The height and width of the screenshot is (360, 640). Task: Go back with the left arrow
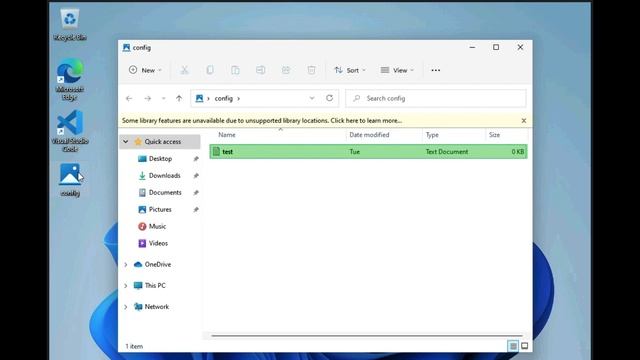tap(129, 98)
